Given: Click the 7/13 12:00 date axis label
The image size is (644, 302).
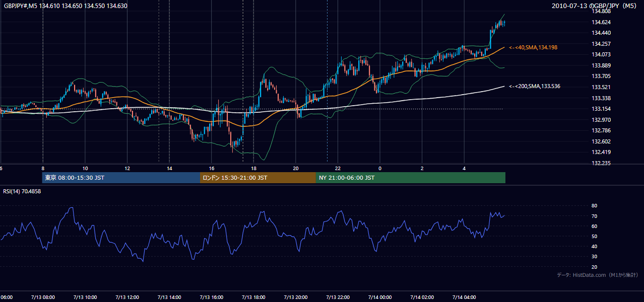Looking at the screenshot, I should tap(127, 297).
